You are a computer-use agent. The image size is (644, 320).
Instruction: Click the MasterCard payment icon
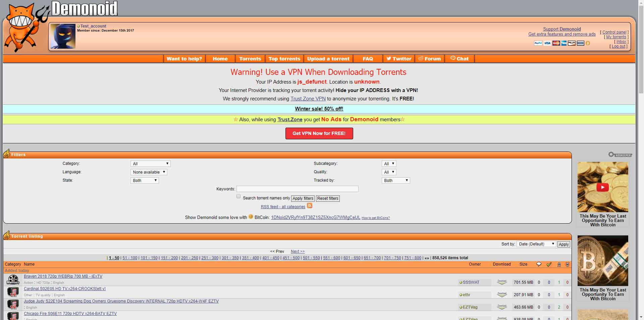pos(556,43)
